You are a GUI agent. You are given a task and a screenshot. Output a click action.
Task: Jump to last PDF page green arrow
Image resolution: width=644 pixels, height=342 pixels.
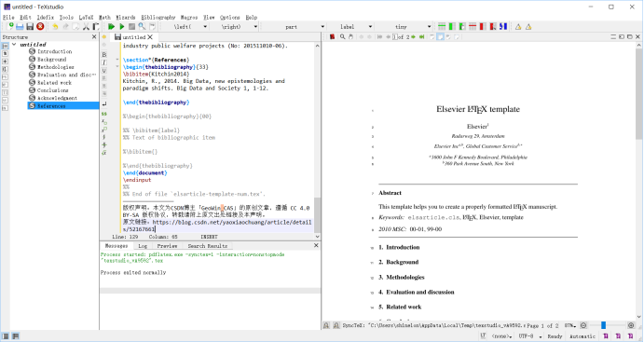tap(422, 37)
